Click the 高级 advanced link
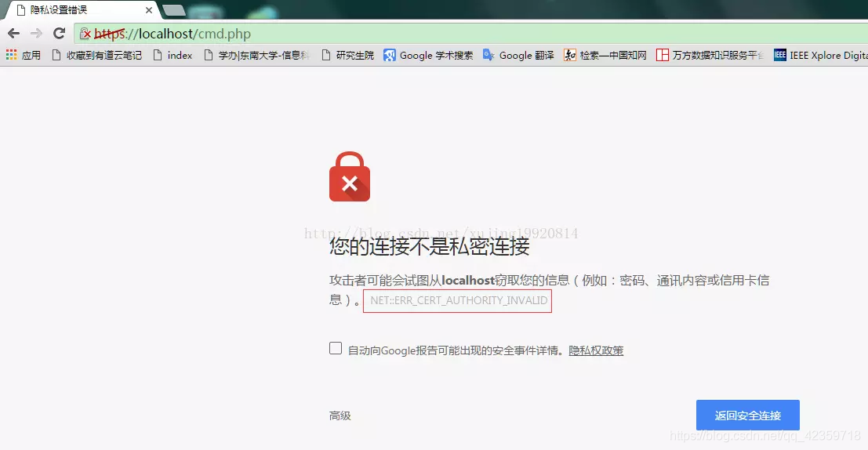This screenshot has width=868, height=450. [x=340, y=416]
